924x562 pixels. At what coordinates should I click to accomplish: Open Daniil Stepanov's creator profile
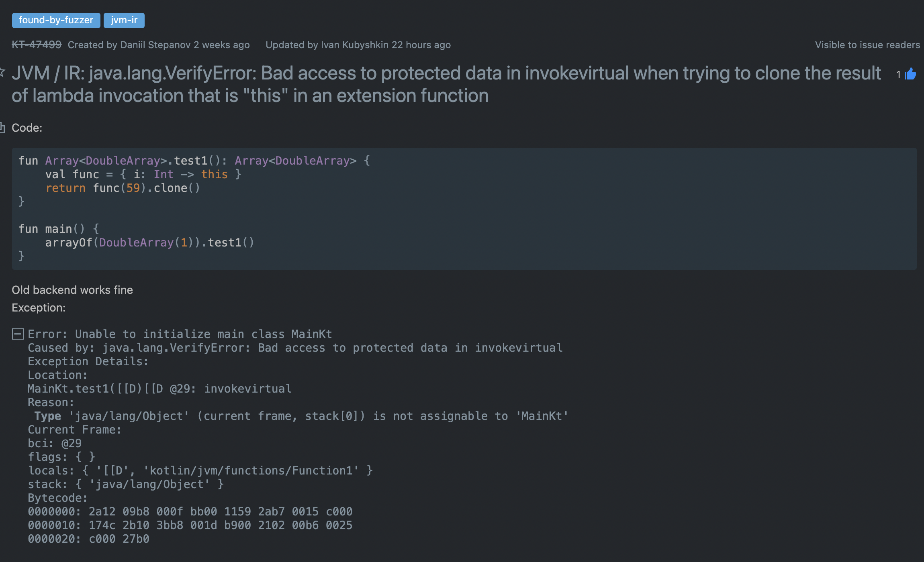click(x=155, y=45)
